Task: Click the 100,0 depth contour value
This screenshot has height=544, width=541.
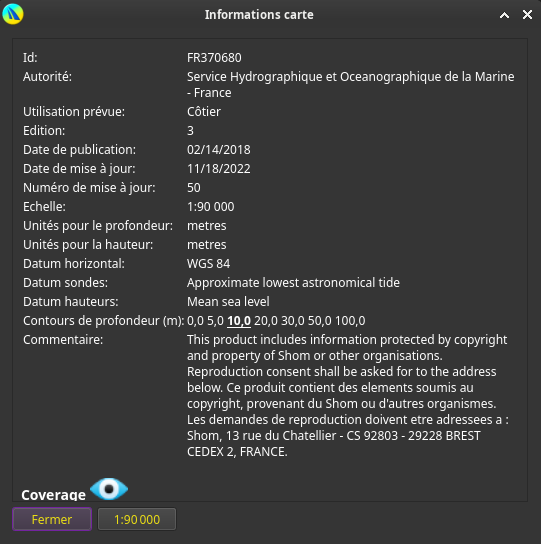Action: pos(350,321)
